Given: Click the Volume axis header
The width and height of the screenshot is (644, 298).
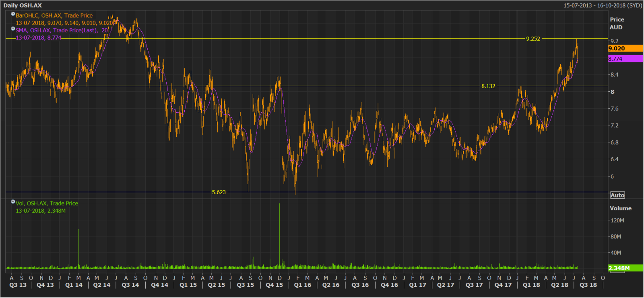Looking at the screenshot, I should point(621,208).
